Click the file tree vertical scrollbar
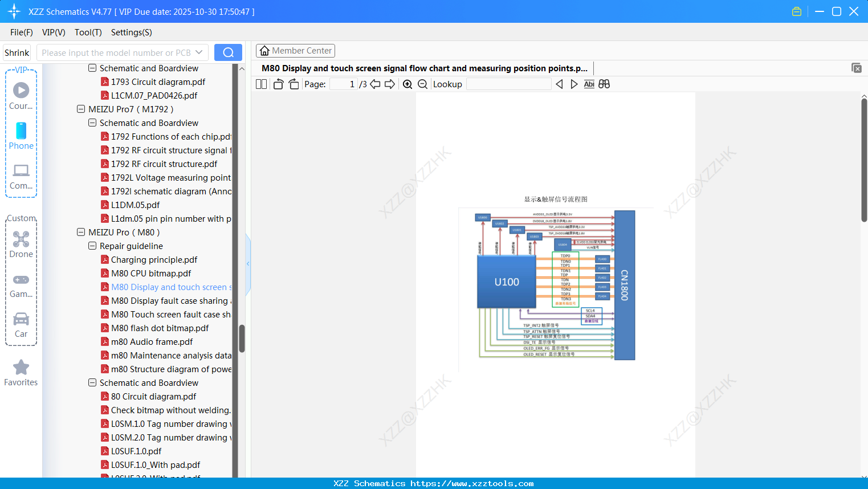868x489 pixels. coord(242,339)
